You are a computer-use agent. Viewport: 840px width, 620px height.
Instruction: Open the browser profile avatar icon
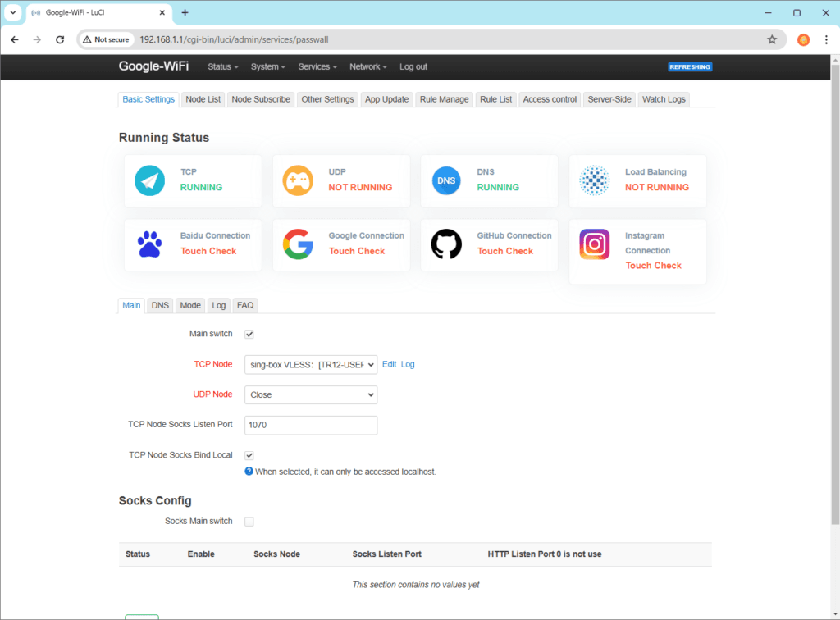click(x=804, y=39)
